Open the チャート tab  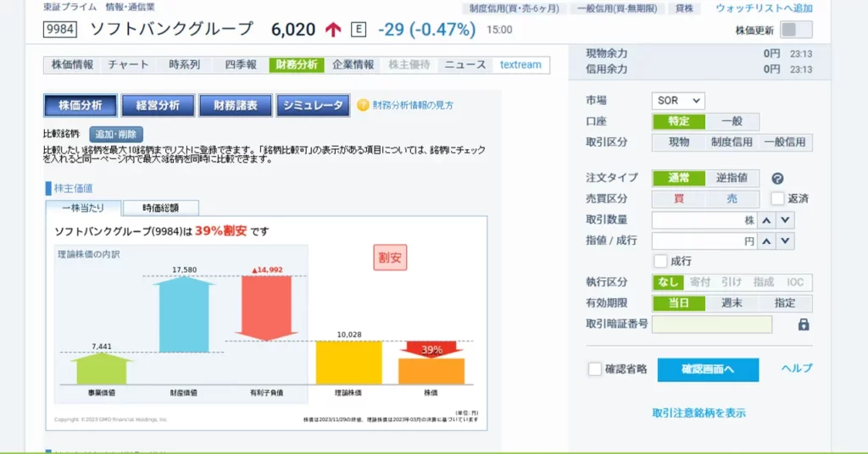(129, 64)
